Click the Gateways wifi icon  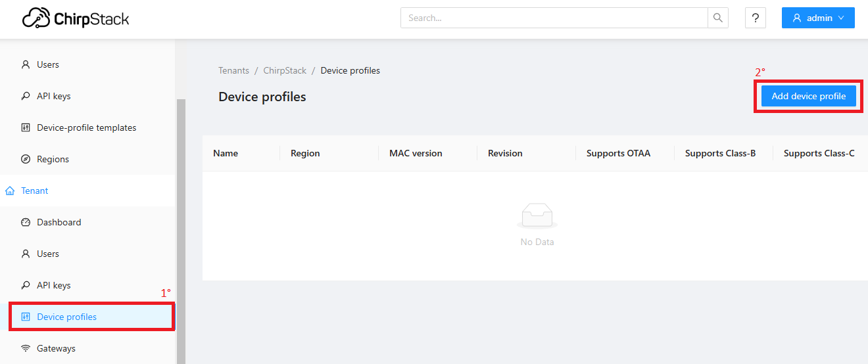click(26, 348)
